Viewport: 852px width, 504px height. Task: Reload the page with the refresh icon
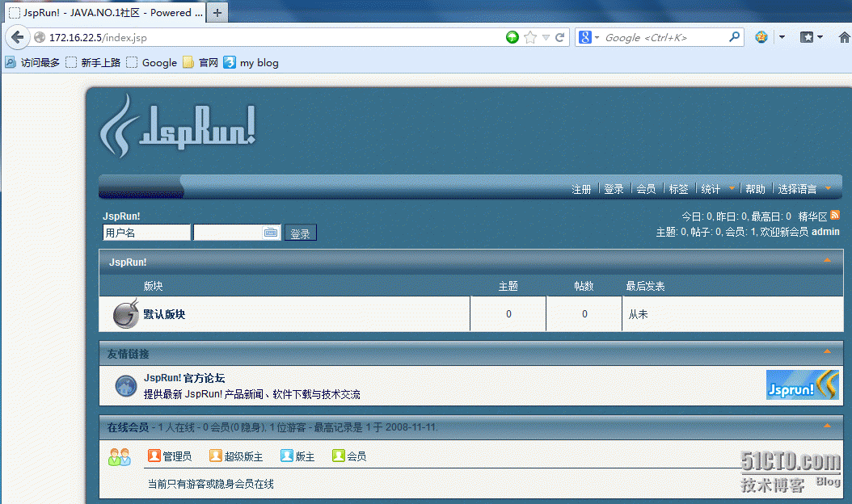(559, 37)
